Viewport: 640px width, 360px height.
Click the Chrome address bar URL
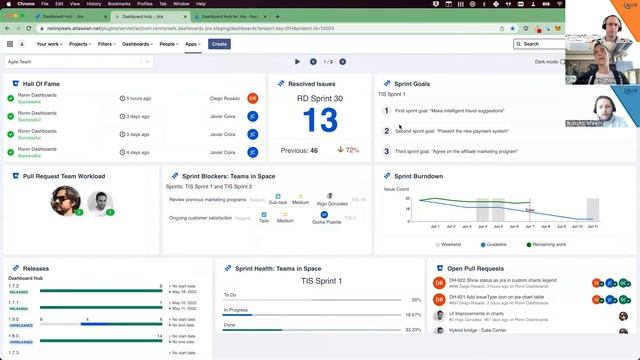coord(190,29)
